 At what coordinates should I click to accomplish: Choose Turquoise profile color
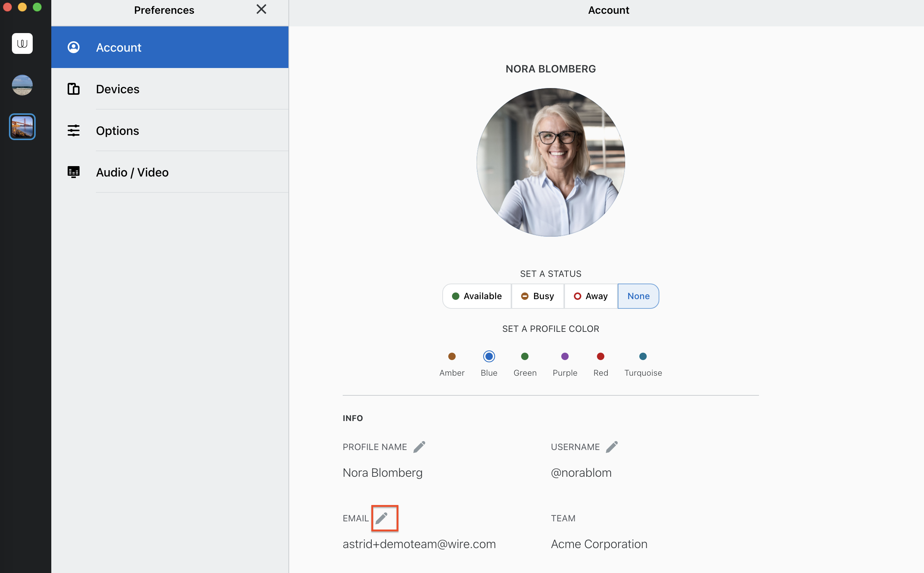tap(643, 363)
